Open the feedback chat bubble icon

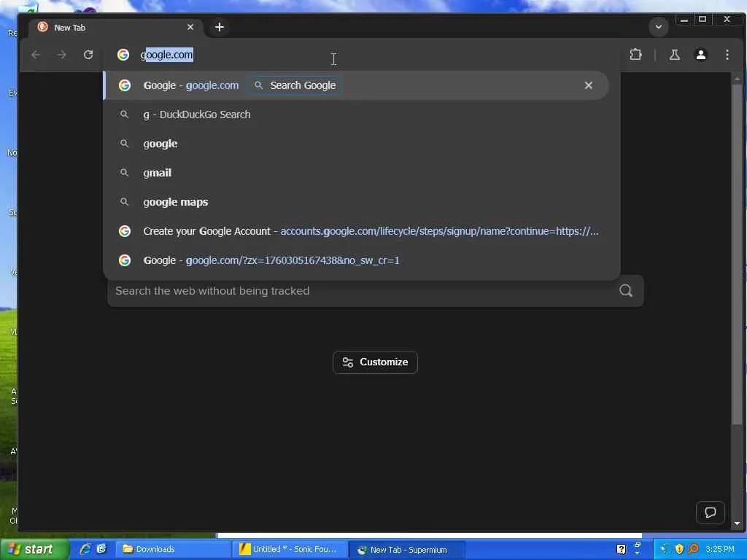(711, 513)
